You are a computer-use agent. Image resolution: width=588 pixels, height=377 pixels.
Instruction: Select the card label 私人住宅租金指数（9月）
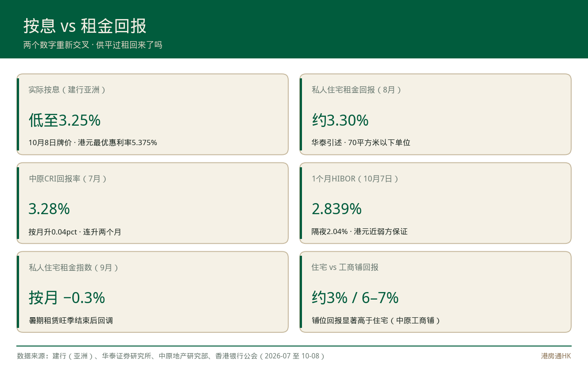tap(74, 267)
